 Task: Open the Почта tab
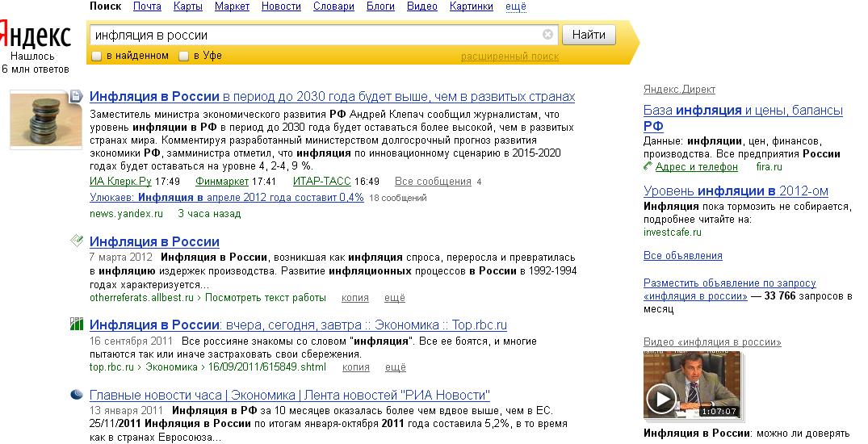coord(147,6)
